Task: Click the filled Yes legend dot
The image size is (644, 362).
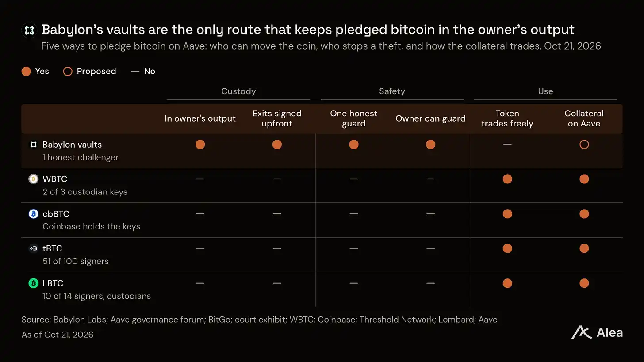Action: pyautogui.click(x=26, y=71)
